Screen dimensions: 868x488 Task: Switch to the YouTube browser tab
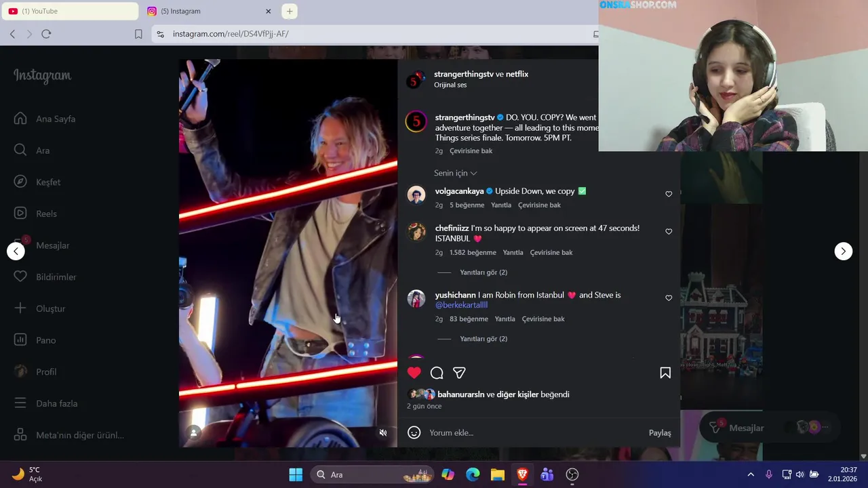(x=68, y=11)
